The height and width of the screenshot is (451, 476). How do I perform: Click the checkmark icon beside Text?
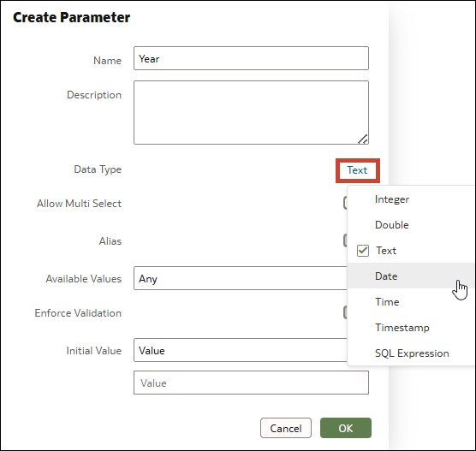(x=363, y=251)
